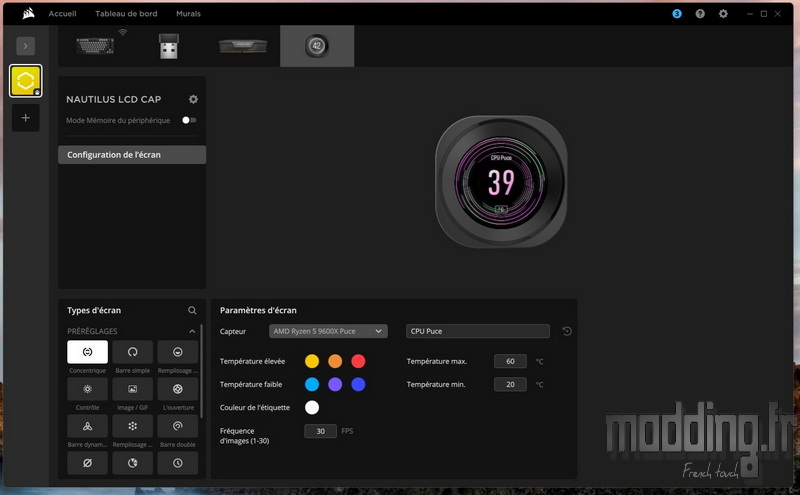
Task: Open Configuration de l'écran section
Action: pos(132,155)
